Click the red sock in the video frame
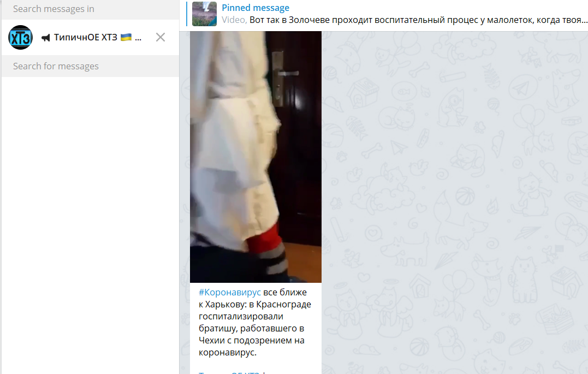Image resolution: width=588 pixels, height=374 pixels. pos(264,239)
